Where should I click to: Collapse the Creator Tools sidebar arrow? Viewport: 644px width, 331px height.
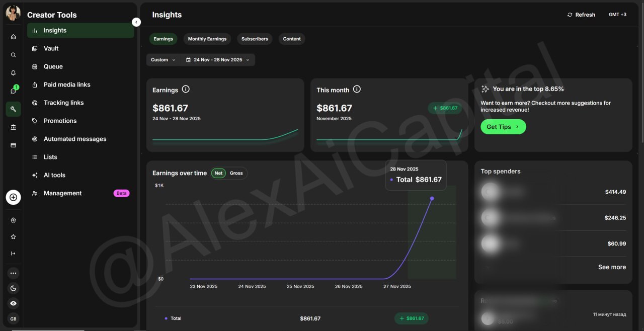[136, 22]
